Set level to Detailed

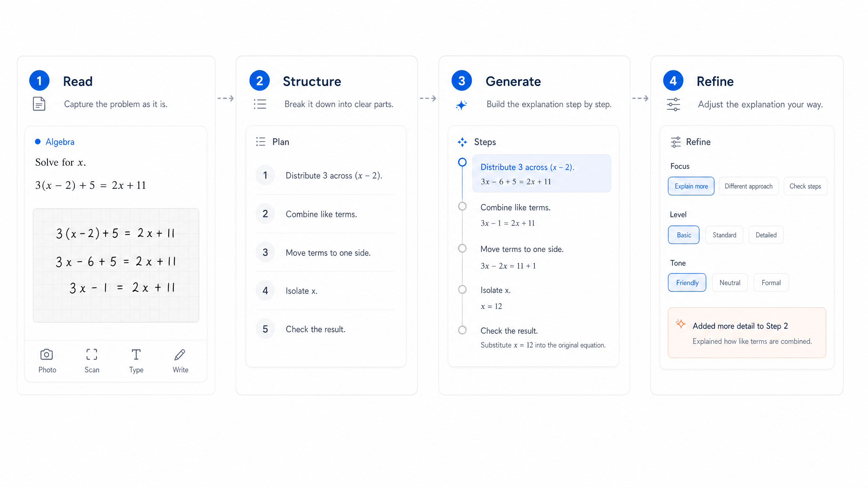pyautogui.click(x=766, y=235)
